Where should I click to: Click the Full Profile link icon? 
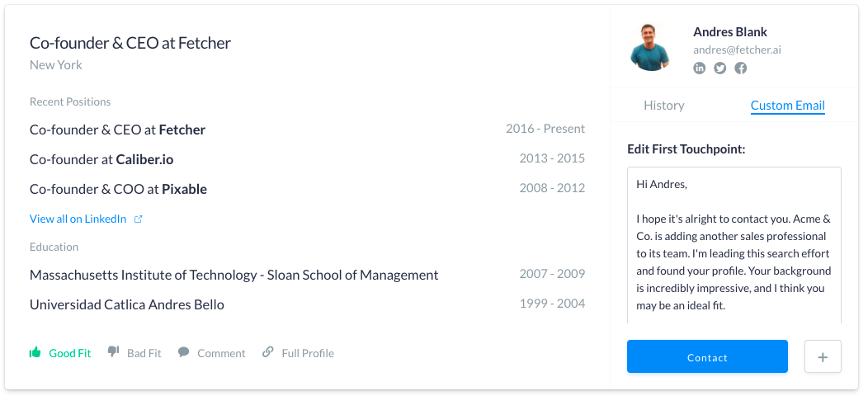268,352
